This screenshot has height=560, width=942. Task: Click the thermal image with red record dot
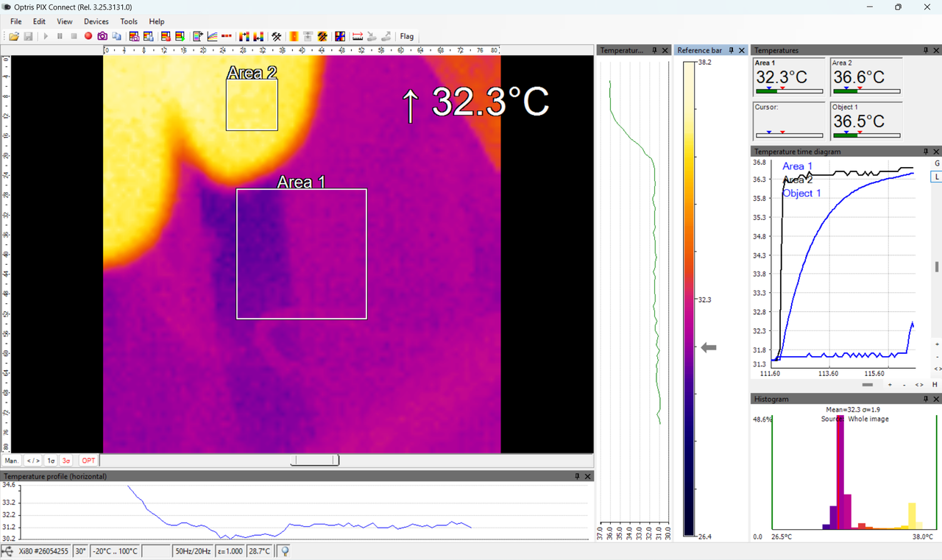click(166, 36)
